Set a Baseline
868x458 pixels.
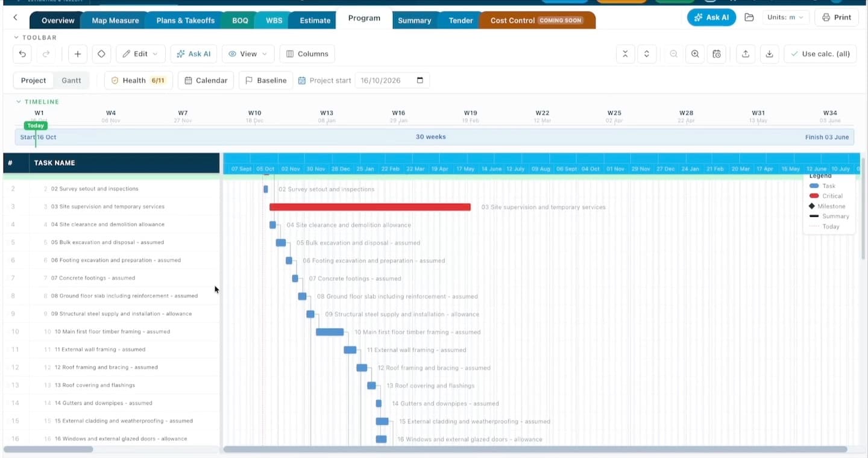click(266, 80)
